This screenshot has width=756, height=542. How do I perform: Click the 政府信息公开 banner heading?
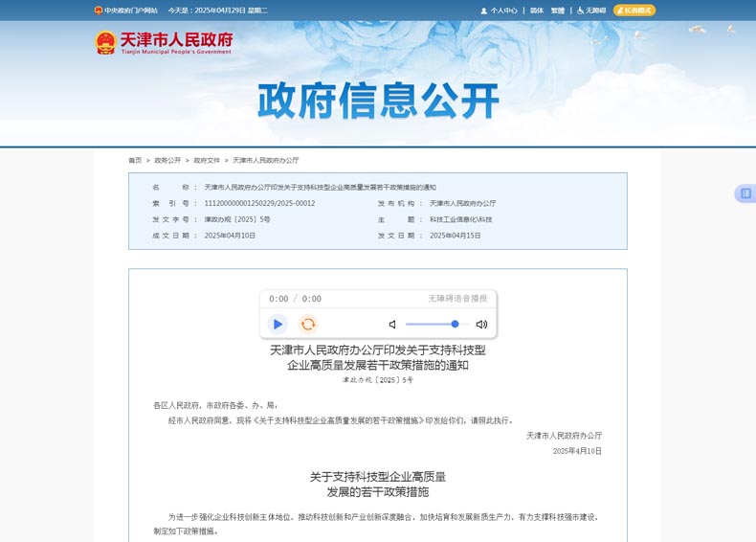(x=378, y=101)
